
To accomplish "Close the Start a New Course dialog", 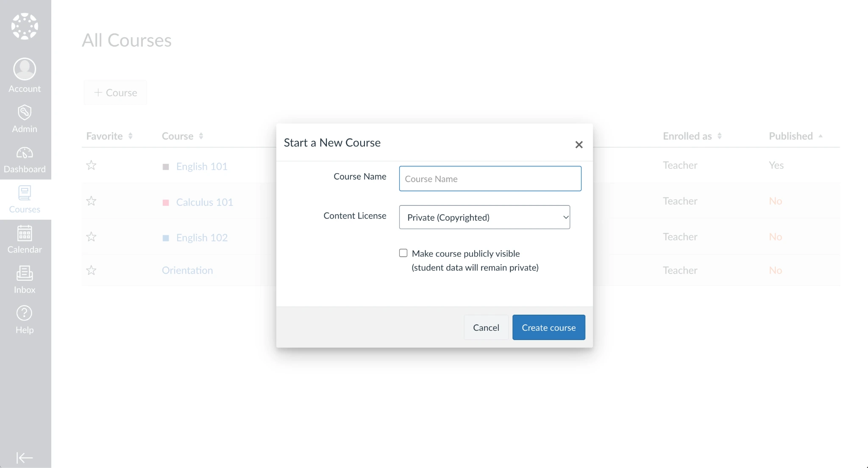I will click(x=579, y=145).
